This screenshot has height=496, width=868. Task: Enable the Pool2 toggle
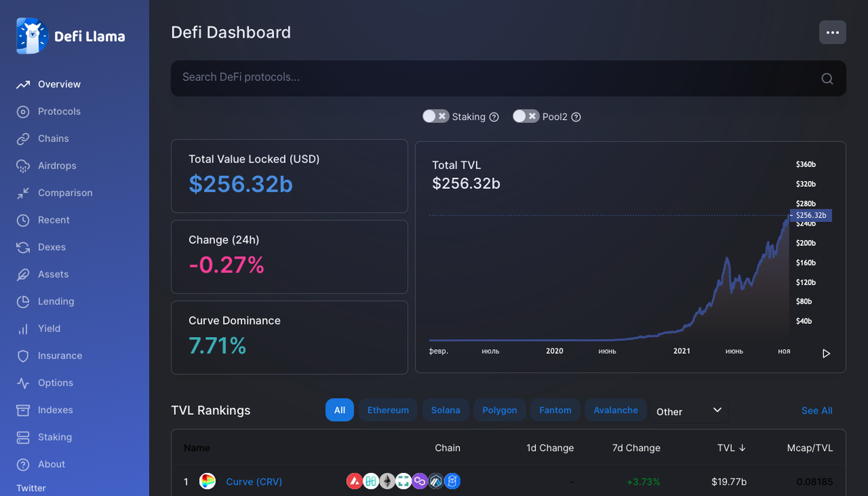pos(526,116)
